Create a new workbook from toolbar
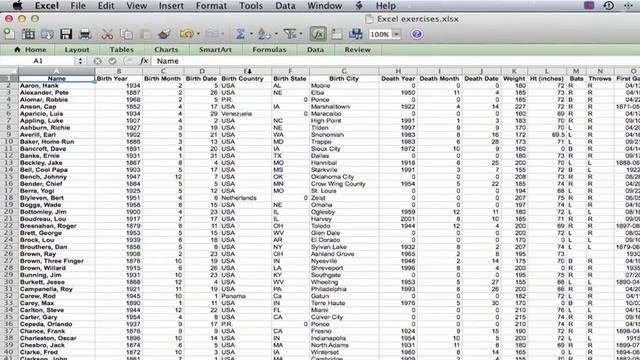640x360 pixels. [9, 34]
